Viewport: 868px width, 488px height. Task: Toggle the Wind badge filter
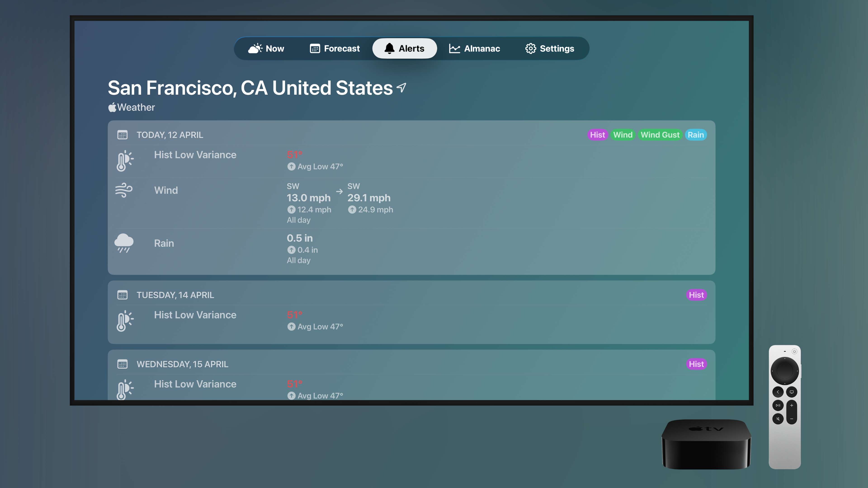(623, 135)
